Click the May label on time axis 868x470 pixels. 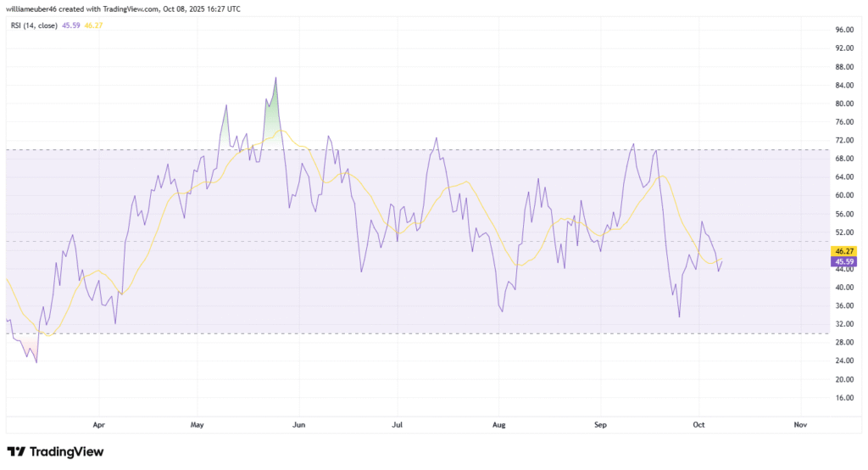click(198, 423)
